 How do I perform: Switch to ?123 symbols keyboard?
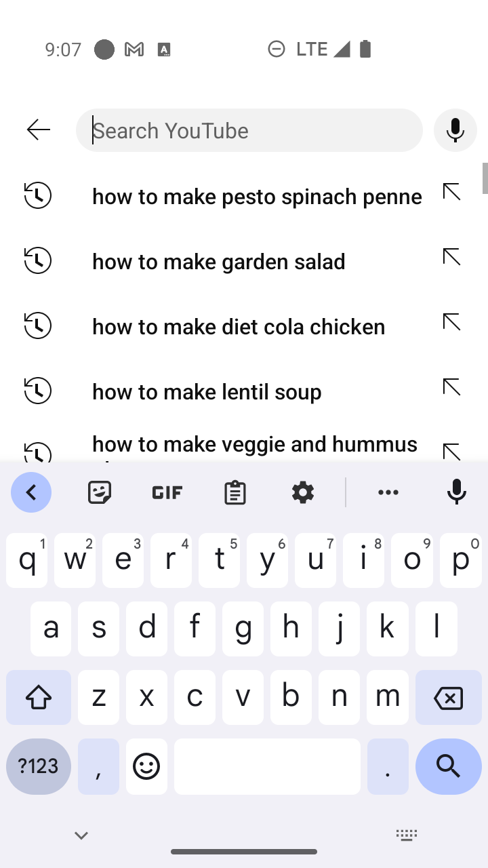click(x=39, y=766)
